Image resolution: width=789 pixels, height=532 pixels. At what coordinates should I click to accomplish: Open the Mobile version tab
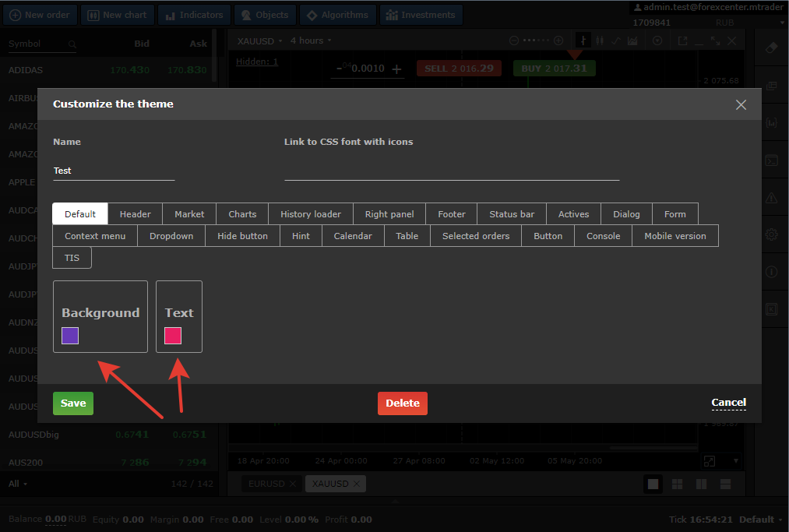(675, 236)
